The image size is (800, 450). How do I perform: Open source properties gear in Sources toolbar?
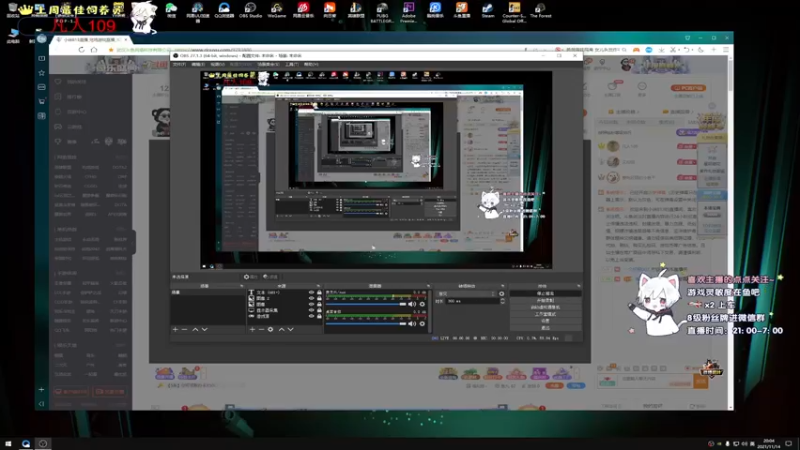270,330
